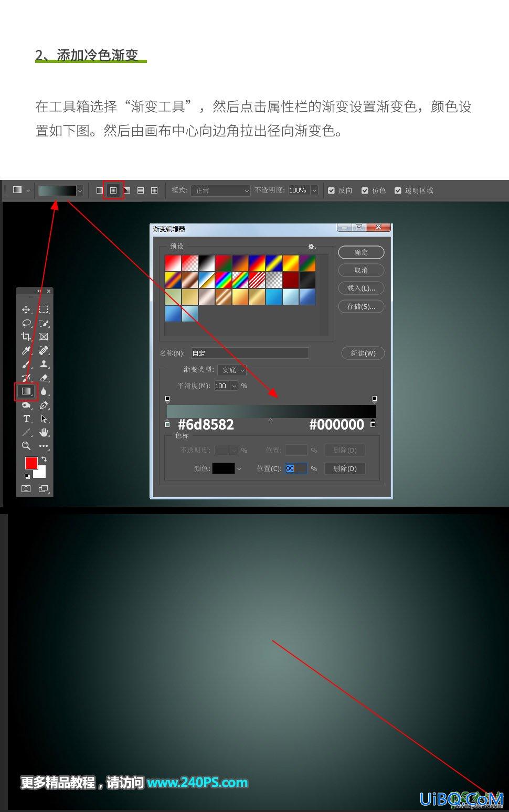
Task: Select the History Brush tool
Action: [x=26, y=378]
